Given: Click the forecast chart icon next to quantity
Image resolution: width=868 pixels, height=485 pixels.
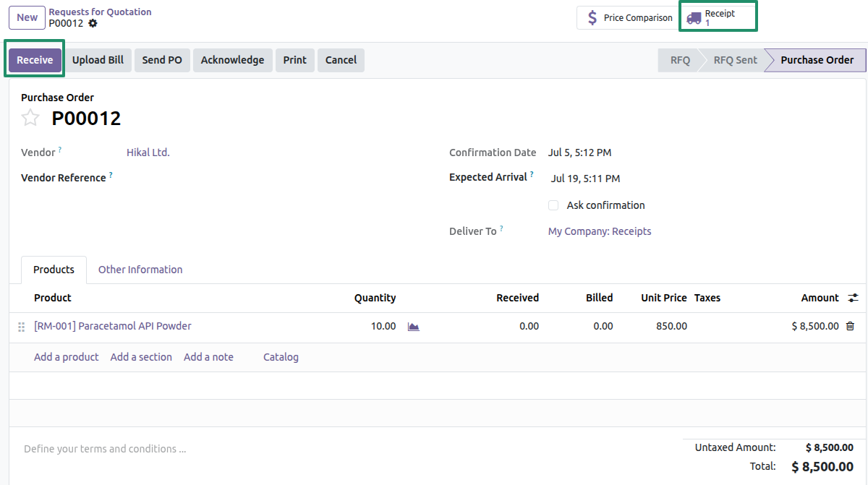Looking at the screenshot, I should click(414, 327).
